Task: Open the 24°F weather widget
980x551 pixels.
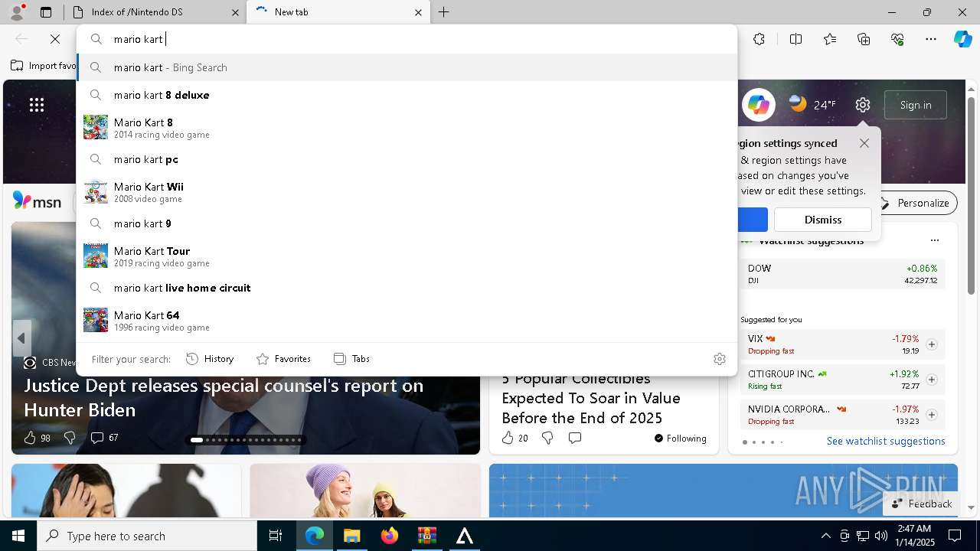Action: 813,104
